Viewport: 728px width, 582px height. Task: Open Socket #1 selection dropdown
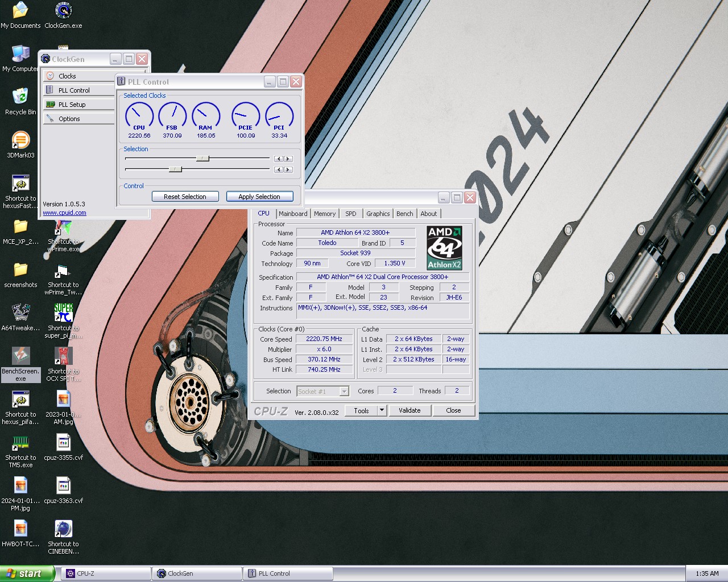[x=322, y=391]
